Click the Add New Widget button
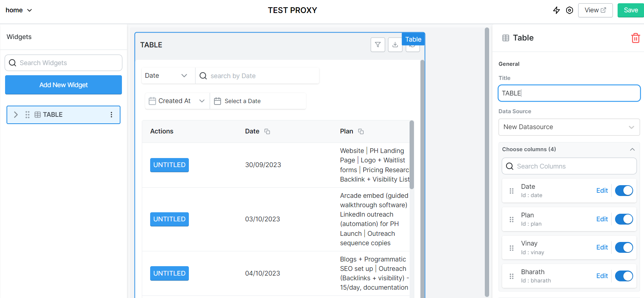Screen dimensions: 644x298 tap(63, 85)
